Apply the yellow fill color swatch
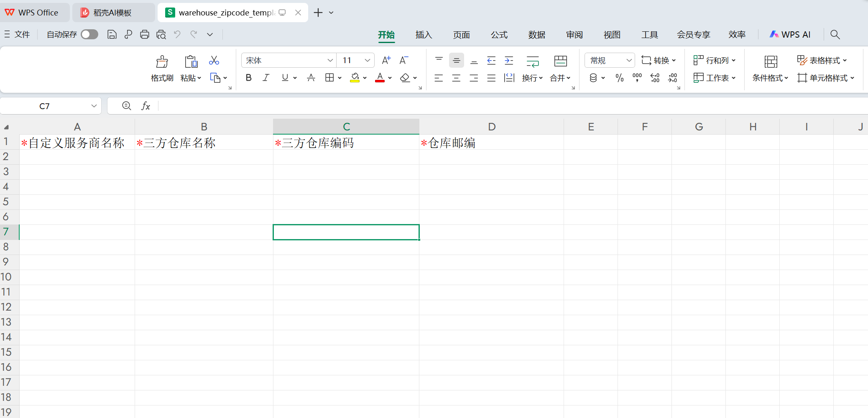Image resolution: width=868 pixels, height=418 pixels. 355,78
